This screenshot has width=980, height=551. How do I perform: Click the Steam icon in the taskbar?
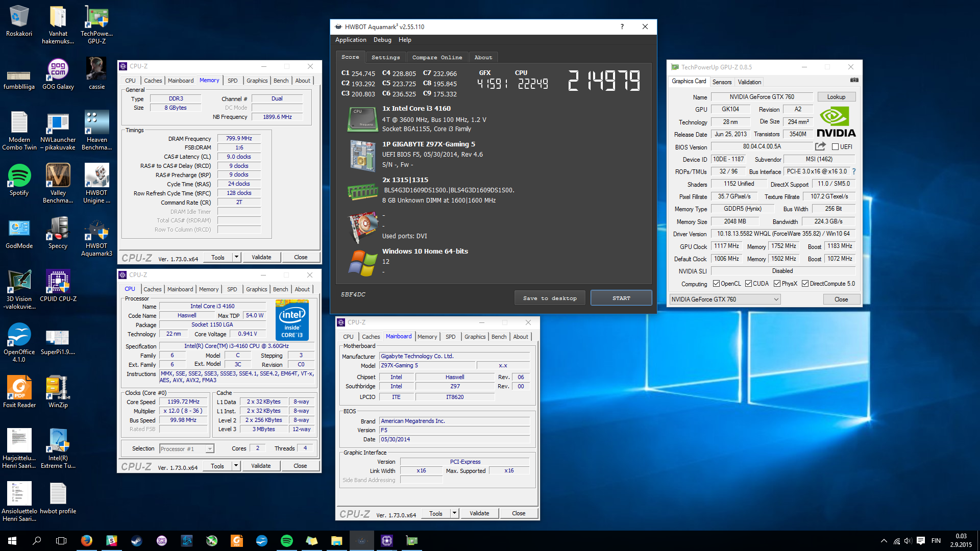tap(136, 541)
